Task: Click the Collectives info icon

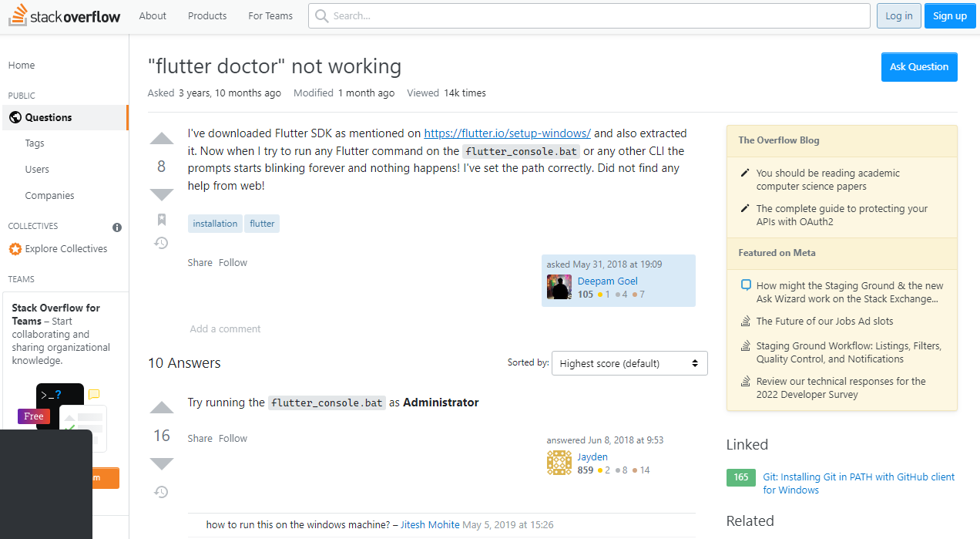Action: tap(117, 227)
